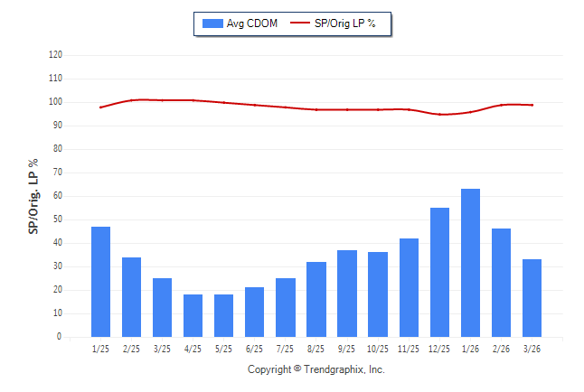Select the 1/25 blue bar
The image size is (584, 392).
[100, 282]
